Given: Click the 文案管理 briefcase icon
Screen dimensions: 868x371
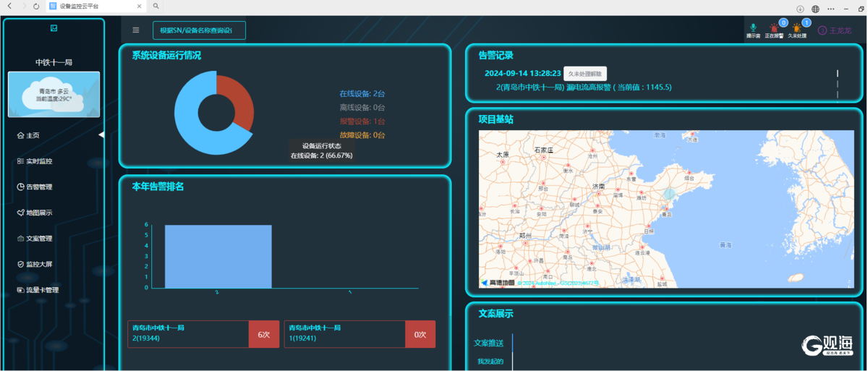Looking at the screenshot, I should [x=21, y=239].
